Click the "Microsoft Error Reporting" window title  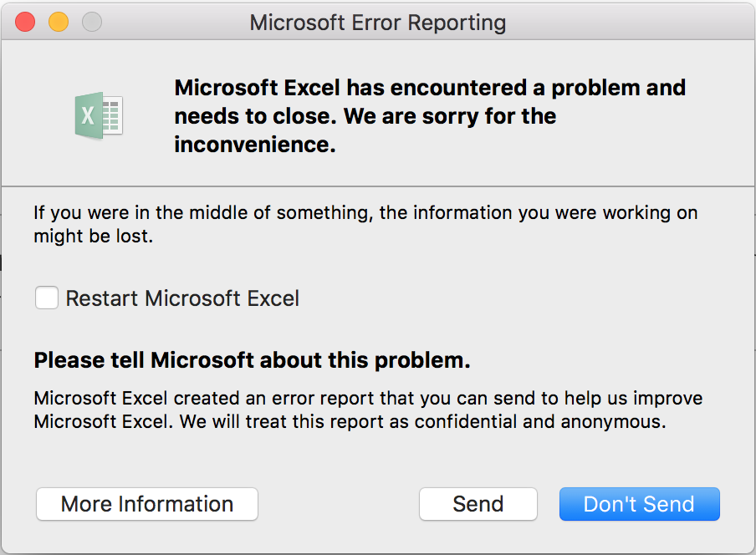point(377,23)
